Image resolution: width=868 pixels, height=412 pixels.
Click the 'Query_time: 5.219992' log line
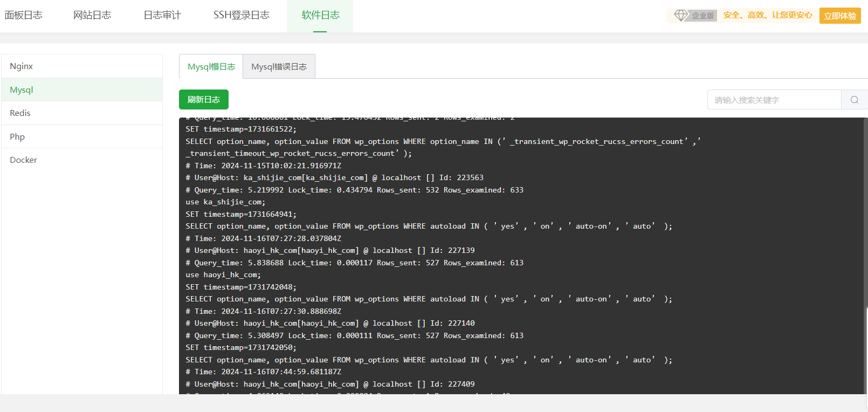click(x=354, y=190)
